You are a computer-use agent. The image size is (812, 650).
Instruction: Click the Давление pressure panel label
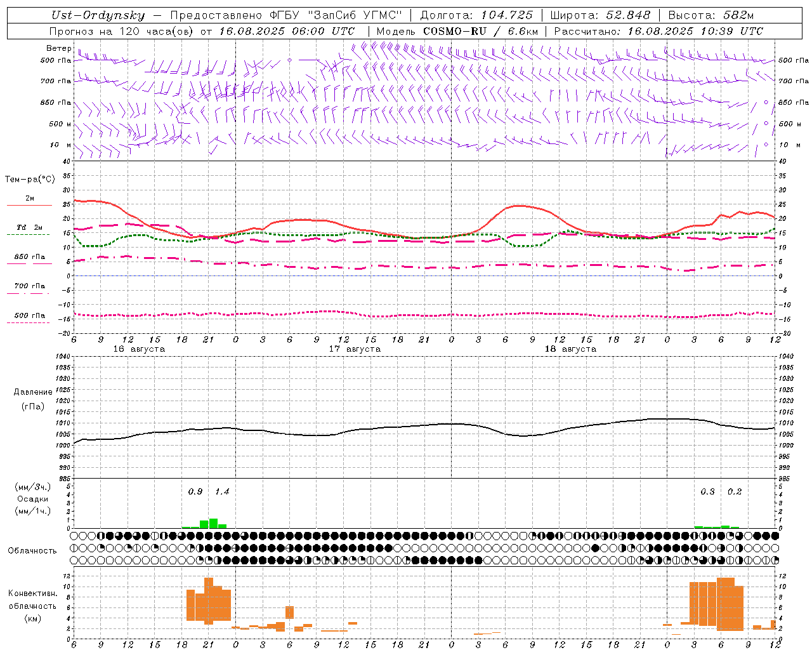[x=33, y=392]
